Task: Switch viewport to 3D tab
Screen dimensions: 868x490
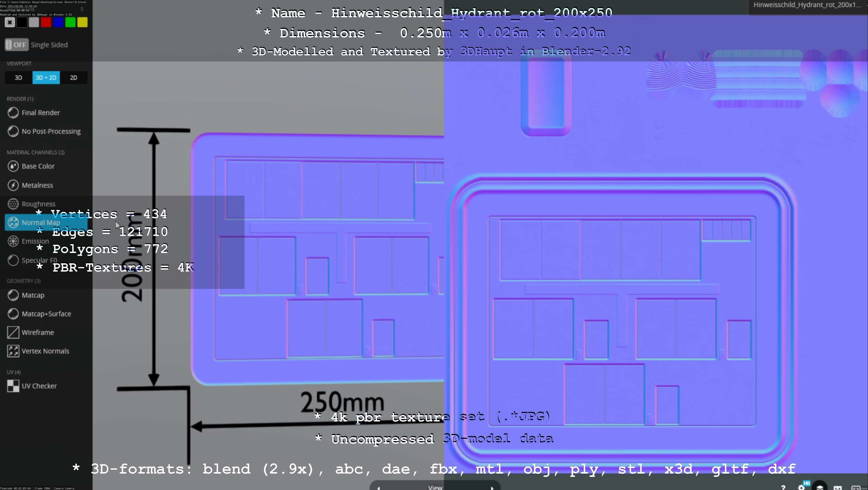Action: [x=19, y=77]
